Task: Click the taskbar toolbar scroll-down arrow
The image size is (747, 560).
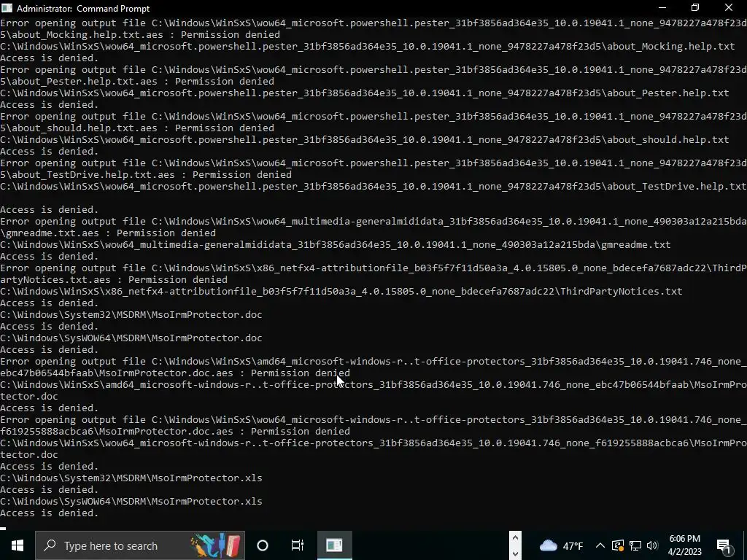Action: (515, 553)
